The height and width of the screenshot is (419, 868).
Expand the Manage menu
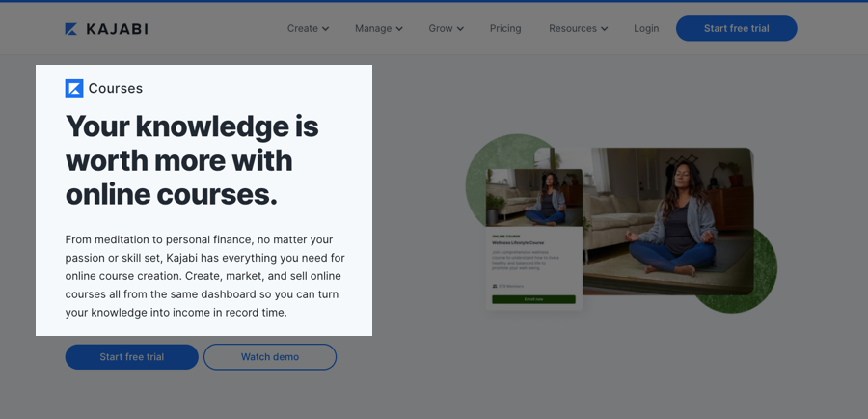point(379,28)
